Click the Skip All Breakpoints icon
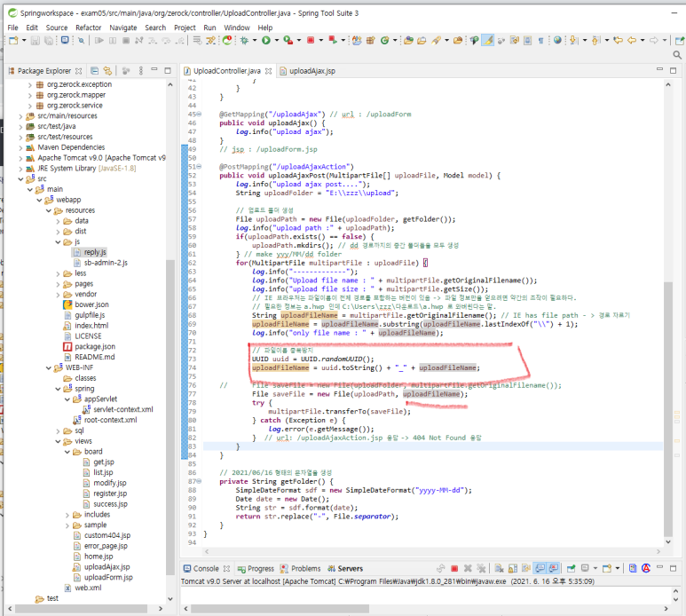Viewport: 686px width, 616px height. 81,40
